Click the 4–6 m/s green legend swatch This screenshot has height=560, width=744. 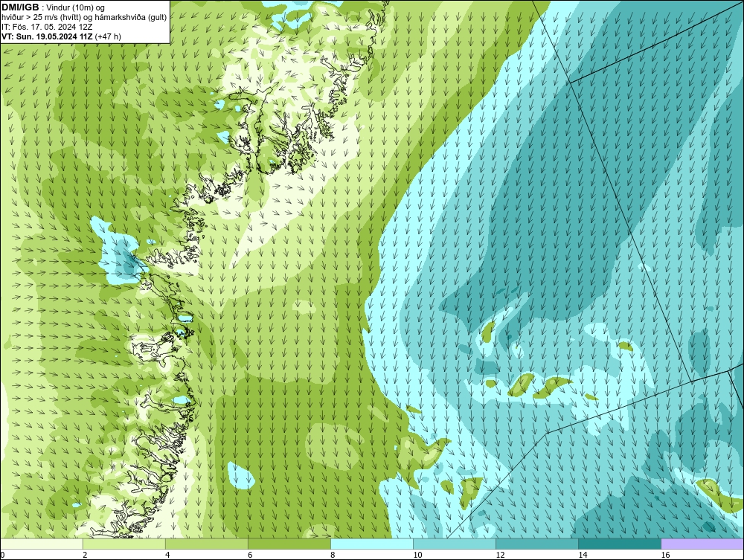(x=207, y=544)
